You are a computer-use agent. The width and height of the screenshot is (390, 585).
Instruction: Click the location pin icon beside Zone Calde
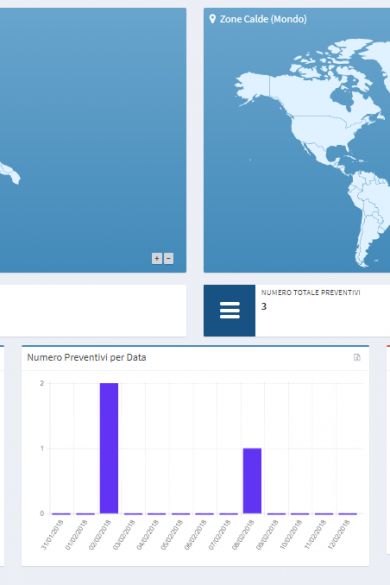(x=212, y=19)
